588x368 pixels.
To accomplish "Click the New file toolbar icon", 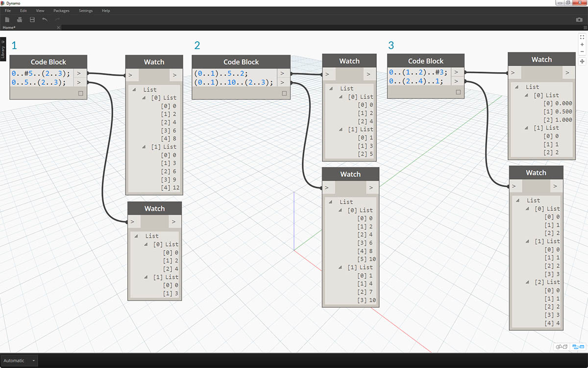I will (7, 20).
